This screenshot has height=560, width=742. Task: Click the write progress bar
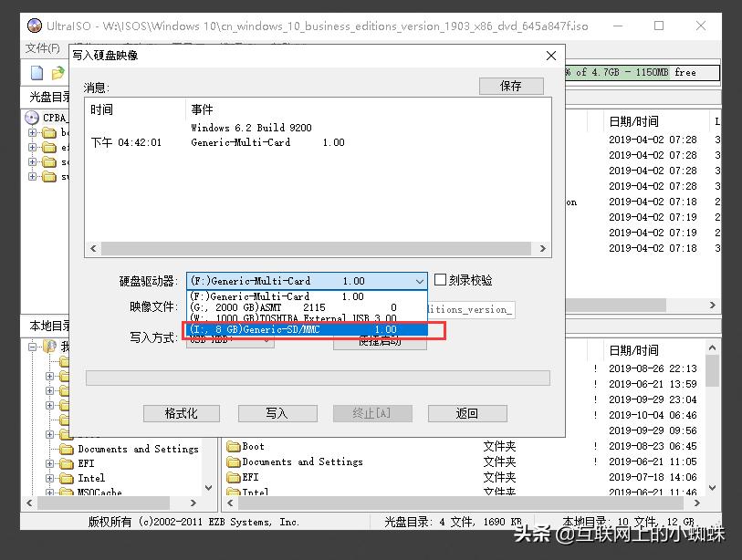pos(319,378)
